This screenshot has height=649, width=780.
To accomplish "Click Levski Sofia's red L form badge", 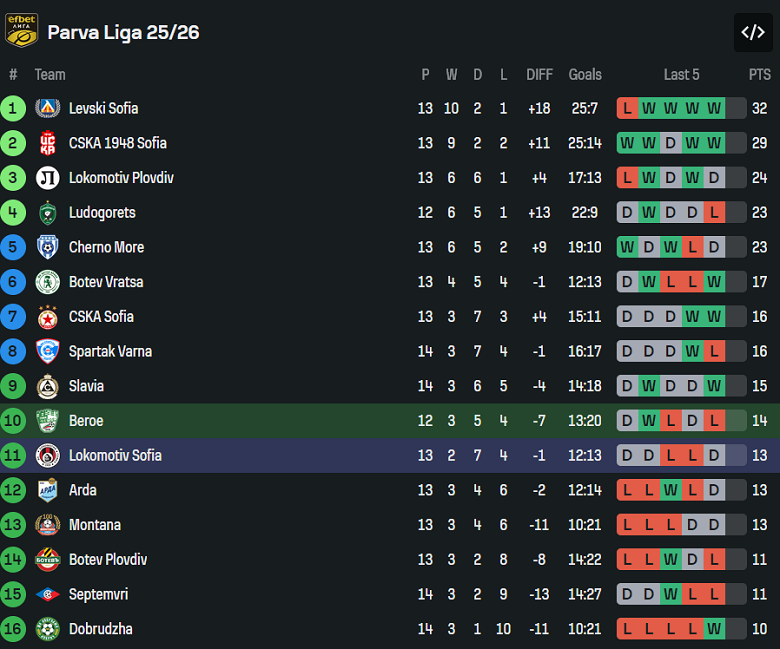I will [627, 108].
